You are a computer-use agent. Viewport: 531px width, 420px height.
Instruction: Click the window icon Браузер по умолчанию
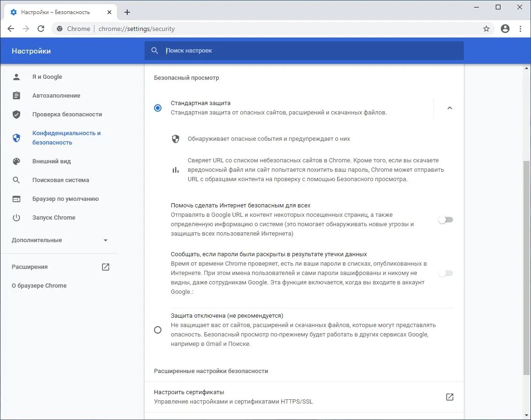coord(16,199)
